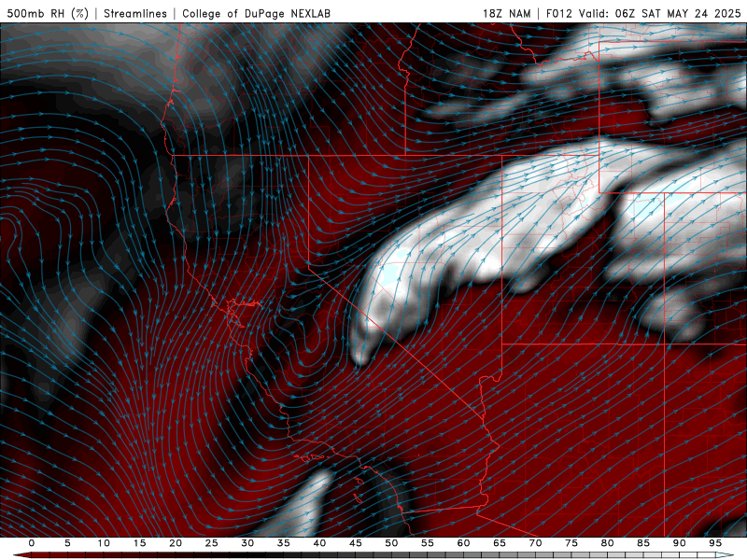Click the colorbar label "90"
The width and height of the screenshot is (747, 560).
coord(679,543)
